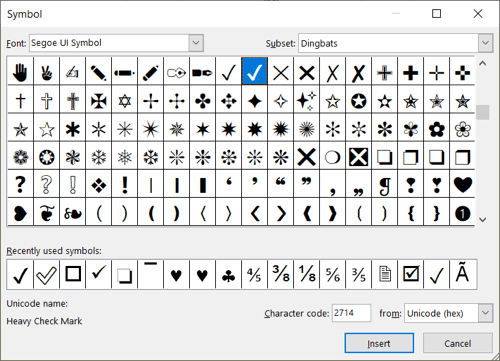Click the symbol grid scrollbar thumb
The image size is (500, 361).
(x=482, y=112)
